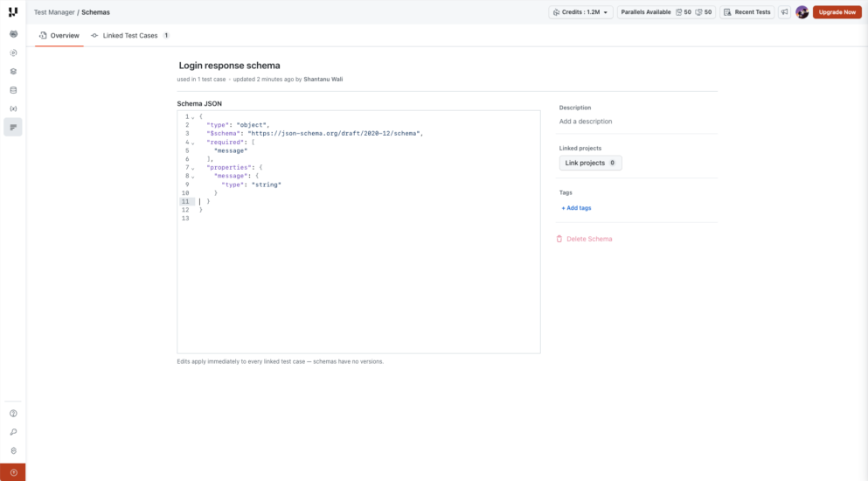
Task: Click the Upgrade Now button
Action: click(x=837, y=12)
